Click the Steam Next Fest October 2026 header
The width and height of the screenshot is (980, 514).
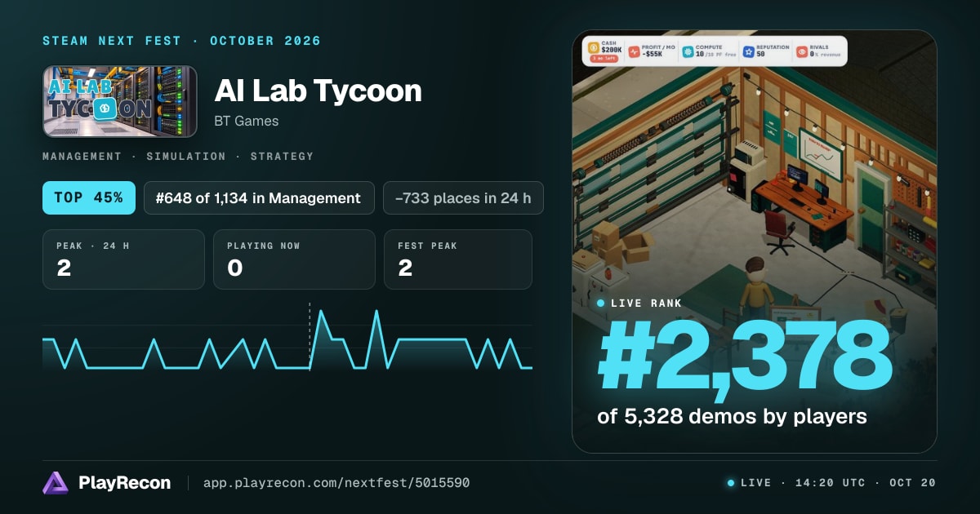pyautogui.click(x=181, y=41)
